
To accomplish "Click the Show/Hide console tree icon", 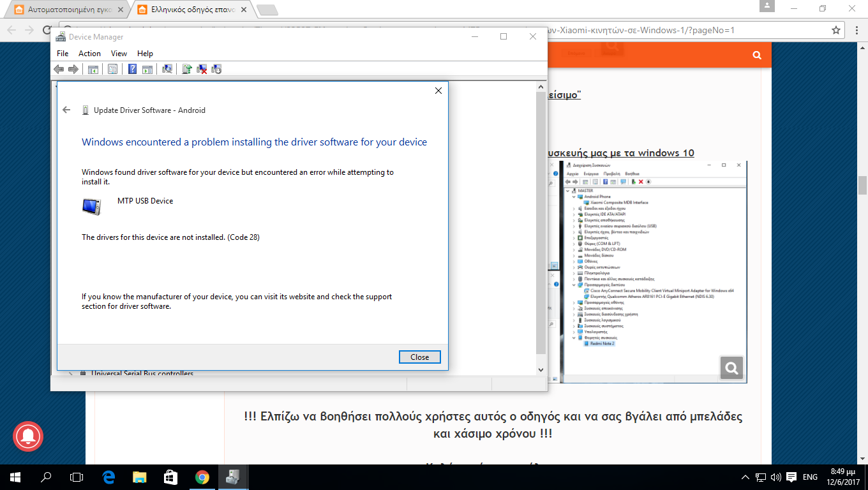I will tap(93, 69).
